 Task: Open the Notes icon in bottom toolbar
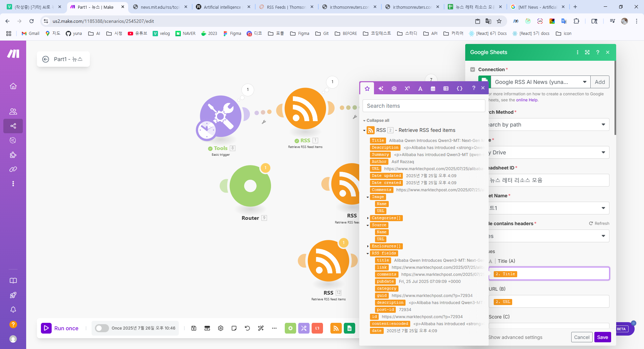coord(234,328)
